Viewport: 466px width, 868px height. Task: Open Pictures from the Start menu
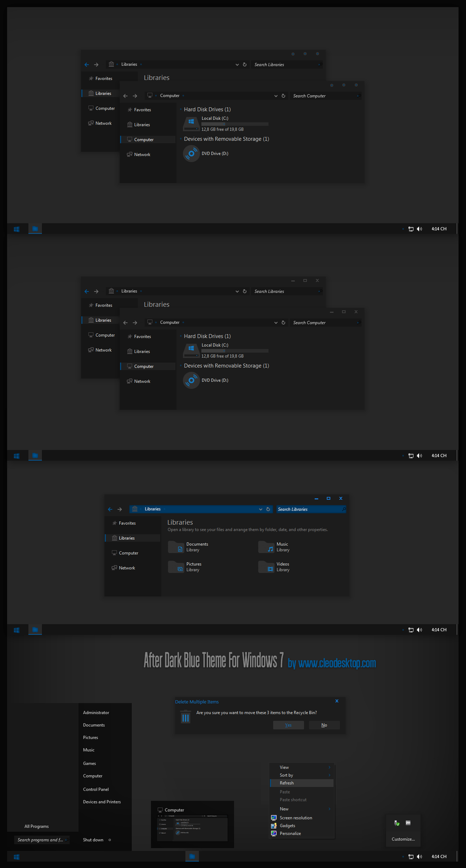90,737
